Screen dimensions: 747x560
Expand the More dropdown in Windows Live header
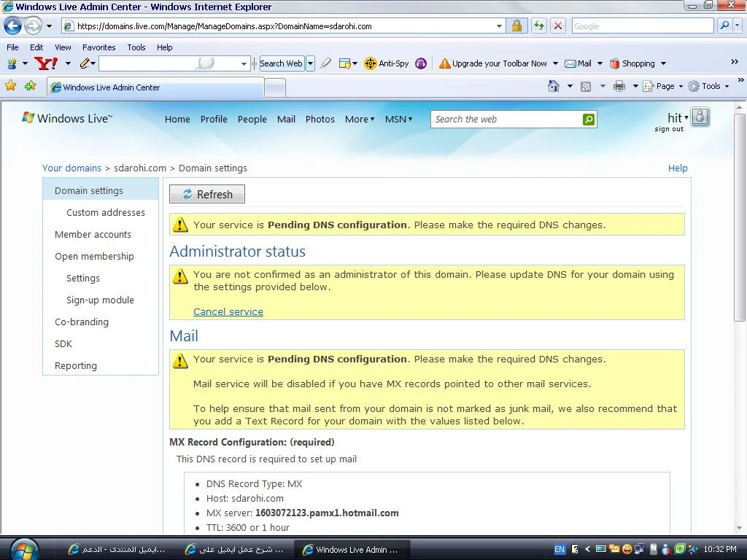pos(359,119)
